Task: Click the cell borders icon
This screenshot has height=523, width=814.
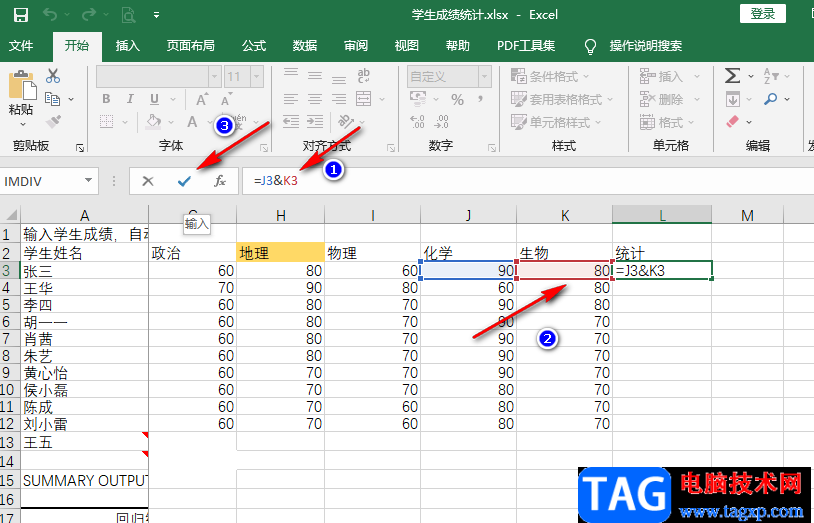Action: coord(106,122)
